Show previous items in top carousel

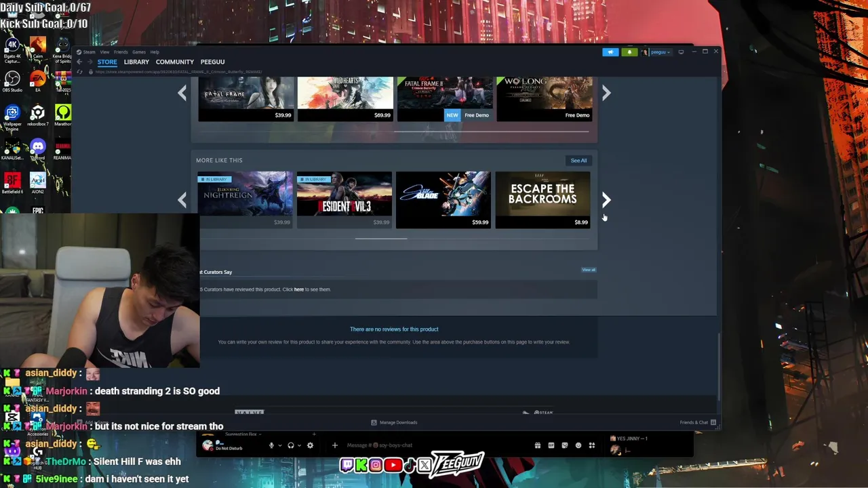pos(182,94)
